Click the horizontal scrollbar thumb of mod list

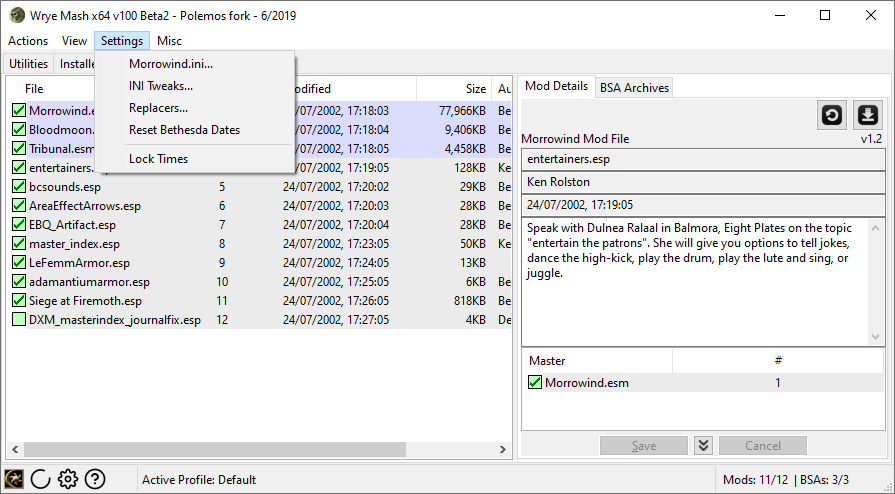point(215,449)
